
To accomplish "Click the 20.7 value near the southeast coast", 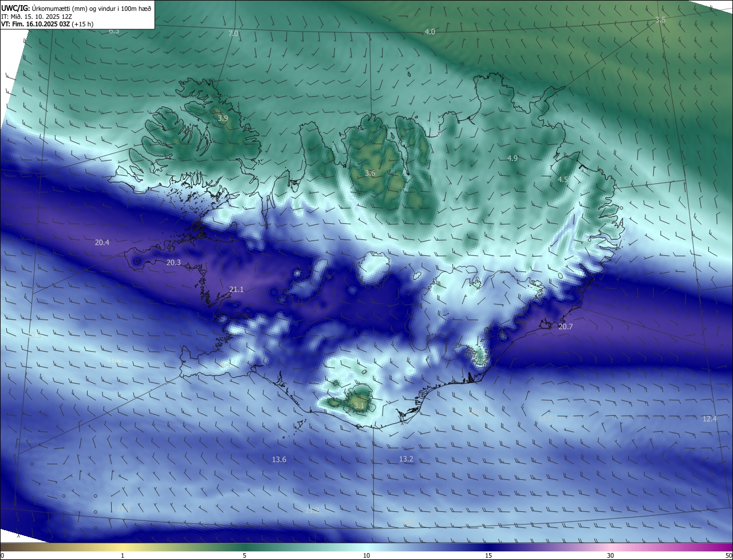I will [566, 326].
